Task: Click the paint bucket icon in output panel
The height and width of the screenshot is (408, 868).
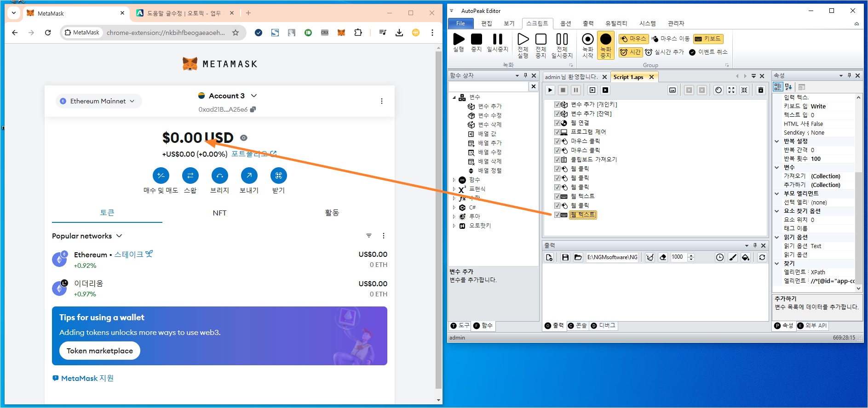Action: click(746, 257)
